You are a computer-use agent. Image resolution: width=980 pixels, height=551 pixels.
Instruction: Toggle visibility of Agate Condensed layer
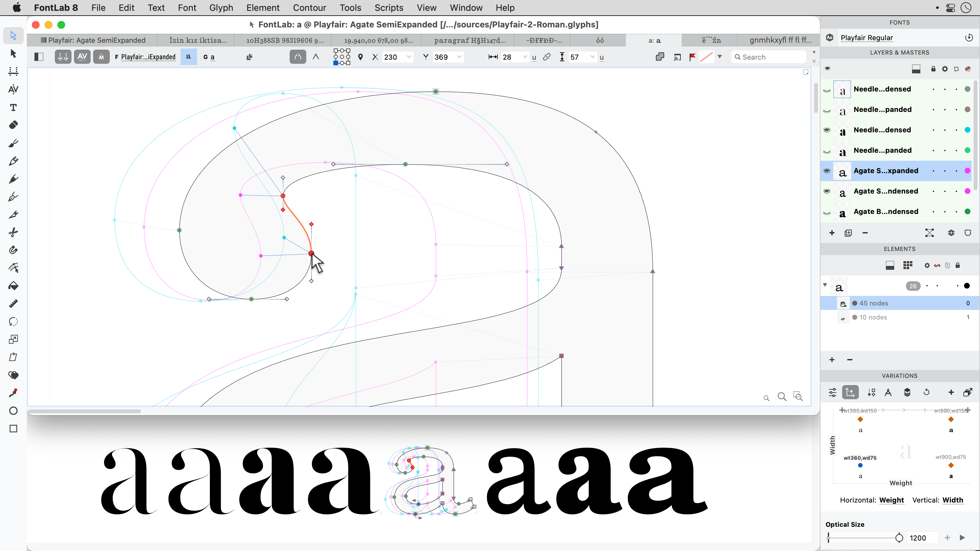coord(827,191)
